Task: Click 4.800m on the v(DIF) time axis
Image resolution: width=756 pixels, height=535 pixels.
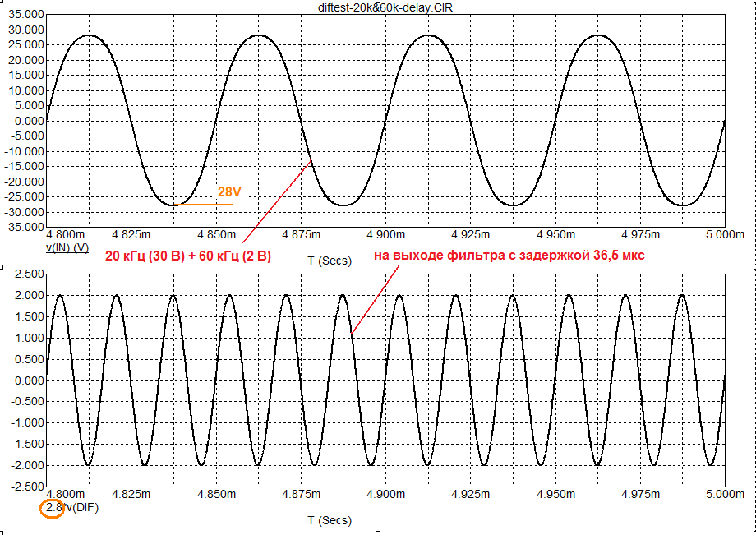Action: [x=66, y=494]
